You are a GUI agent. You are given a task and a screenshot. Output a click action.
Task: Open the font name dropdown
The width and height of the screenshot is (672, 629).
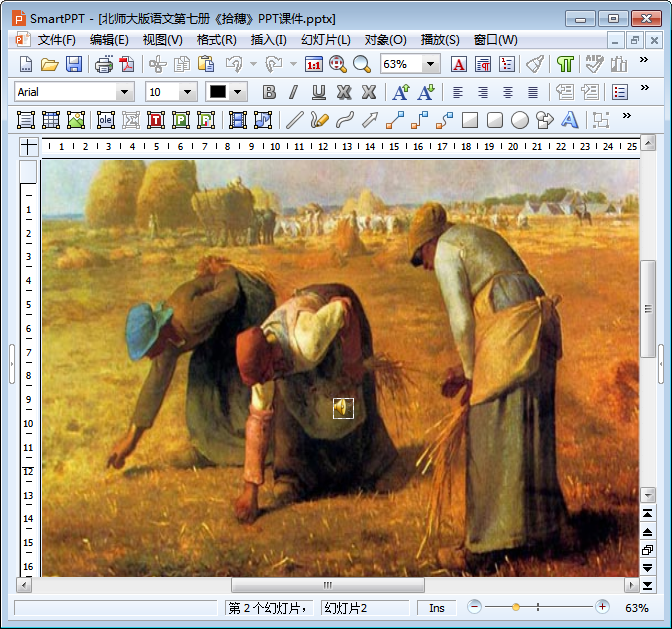124,92
